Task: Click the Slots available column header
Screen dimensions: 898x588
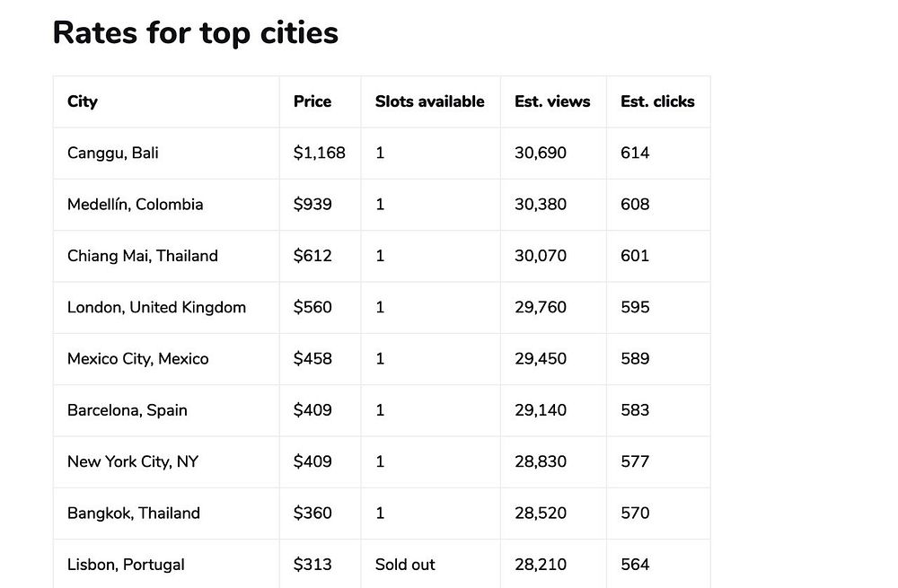Action: coord(429,101)
